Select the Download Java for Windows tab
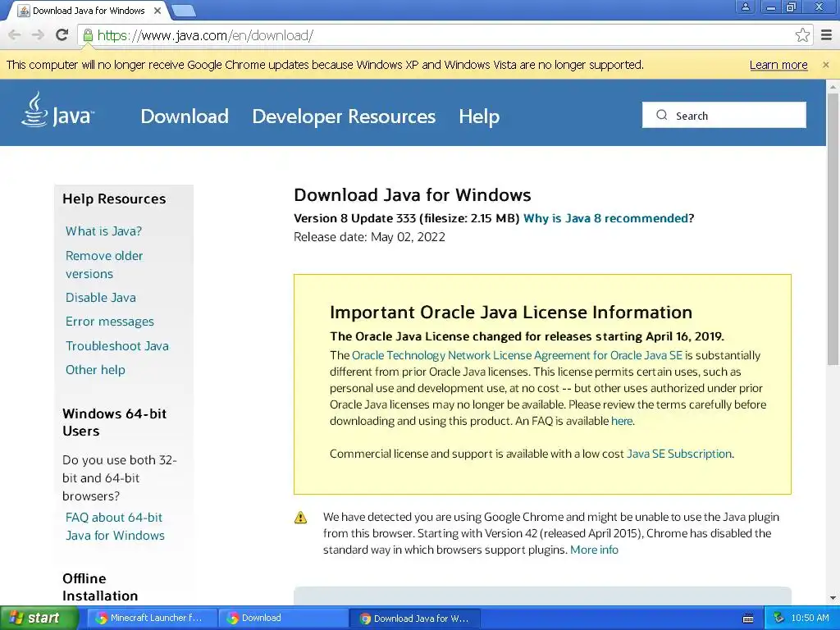 coord(89,11)
